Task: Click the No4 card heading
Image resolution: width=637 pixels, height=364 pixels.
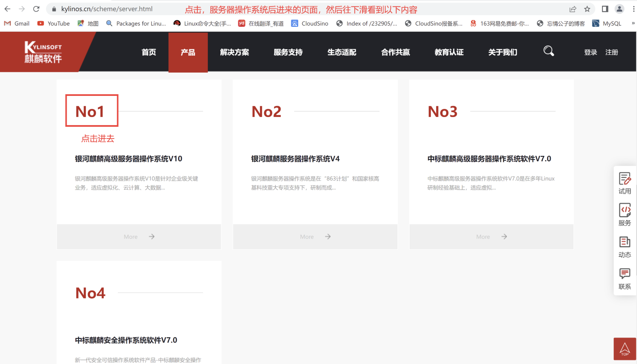Action: tap(90, 293)
